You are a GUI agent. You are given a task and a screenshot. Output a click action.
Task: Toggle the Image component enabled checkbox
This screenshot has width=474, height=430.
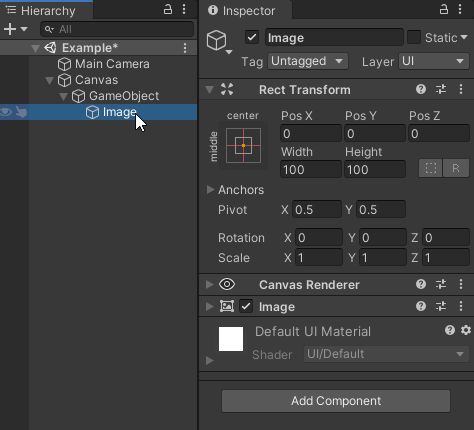246,306
